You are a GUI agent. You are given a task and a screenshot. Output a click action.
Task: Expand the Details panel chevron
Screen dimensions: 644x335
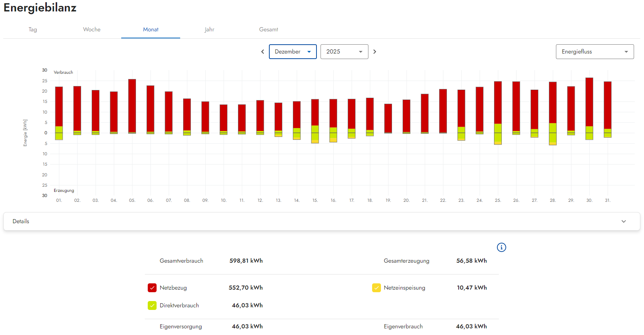(624, 221)
